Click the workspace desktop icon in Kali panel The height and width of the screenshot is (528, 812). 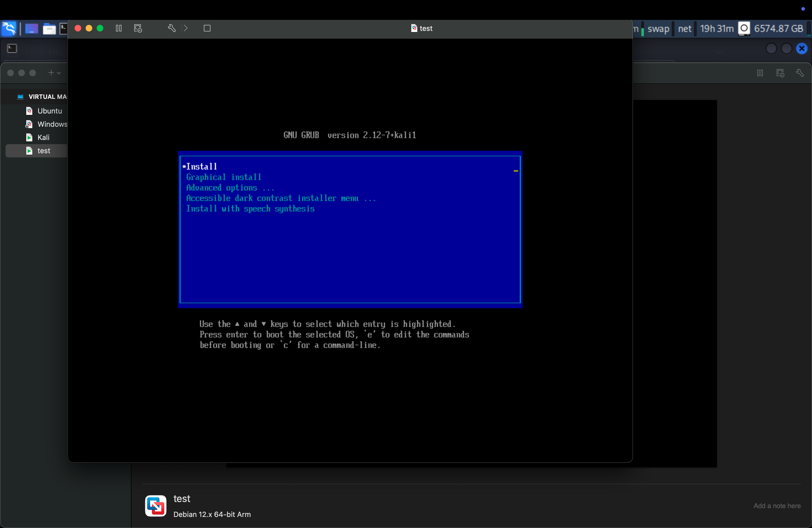(x=31, y=29)
